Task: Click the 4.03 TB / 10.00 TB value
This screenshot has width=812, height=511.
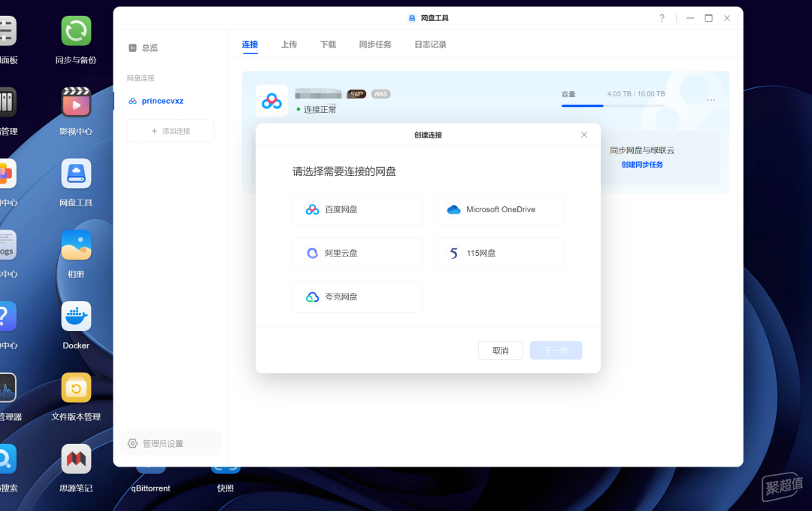Action: tap(636, 94)
